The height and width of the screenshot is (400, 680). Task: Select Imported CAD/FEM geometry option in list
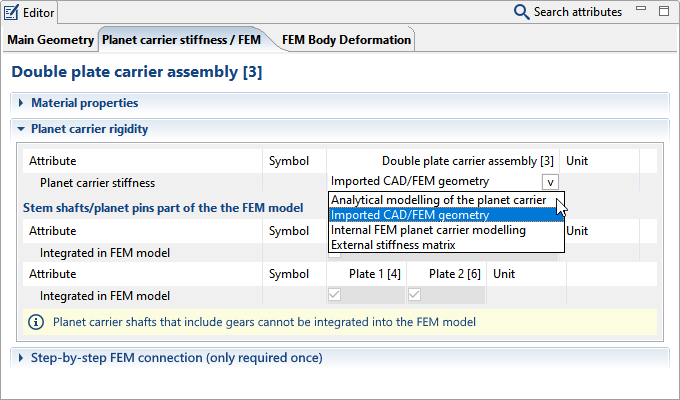(x=410, y=215)
